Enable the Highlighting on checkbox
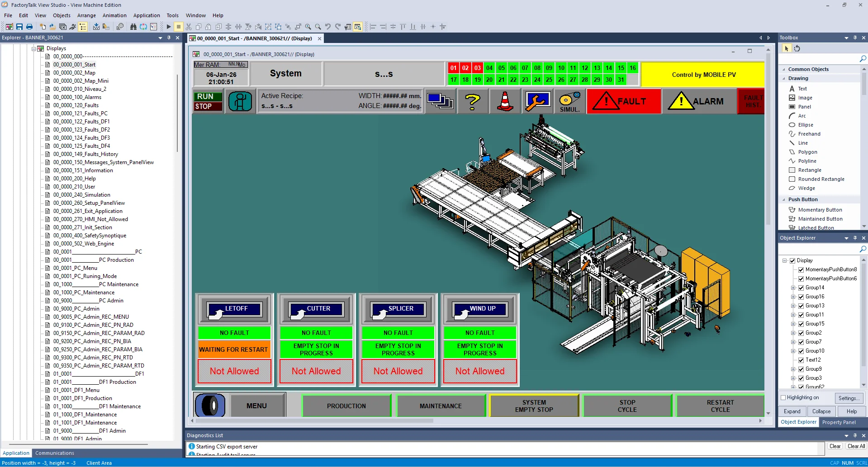Viewport: 868px width, 467px height. click(783, 397)
